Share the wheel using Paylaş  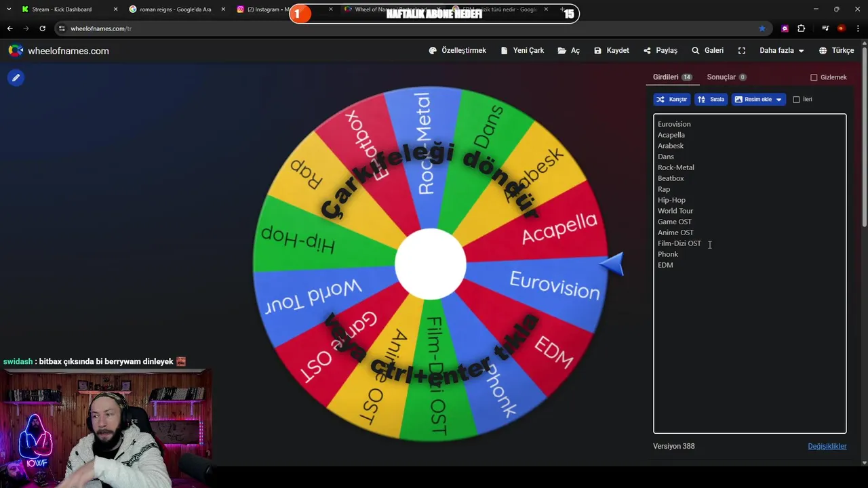(660, 51)
